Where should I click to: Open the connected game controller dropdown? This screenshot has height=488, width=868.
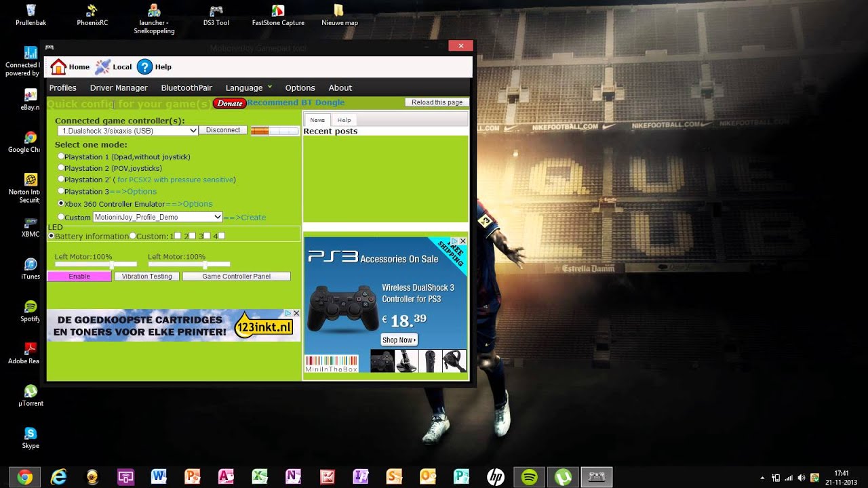tap(127, 130)
